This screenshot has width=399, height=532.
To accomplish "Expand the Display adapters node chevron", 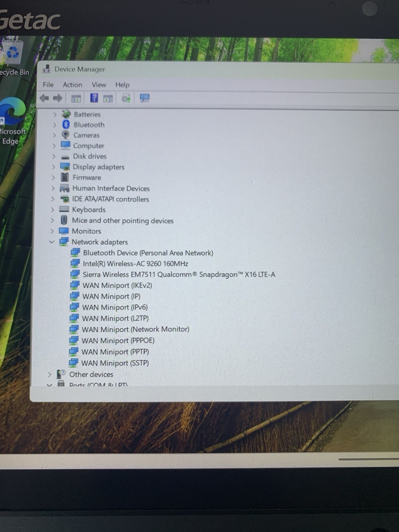I will [53, 167].
